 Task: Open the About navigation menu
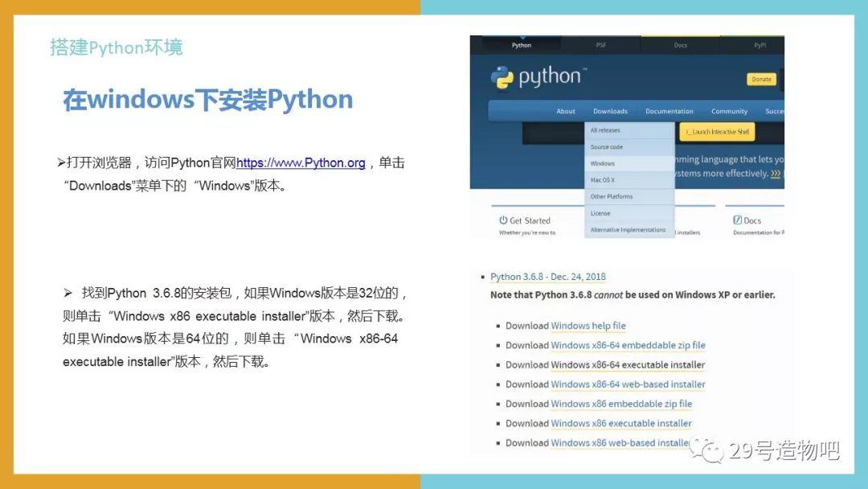[566, 111]
